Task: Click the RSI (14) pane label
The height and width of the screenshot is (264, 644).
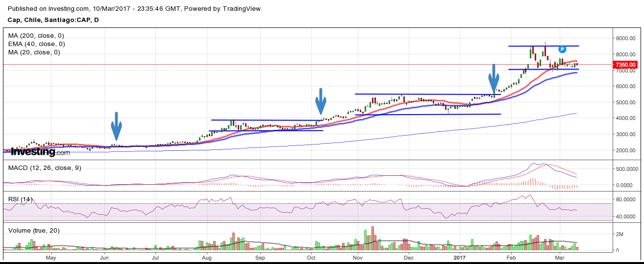Action: (x=21, y=199)
